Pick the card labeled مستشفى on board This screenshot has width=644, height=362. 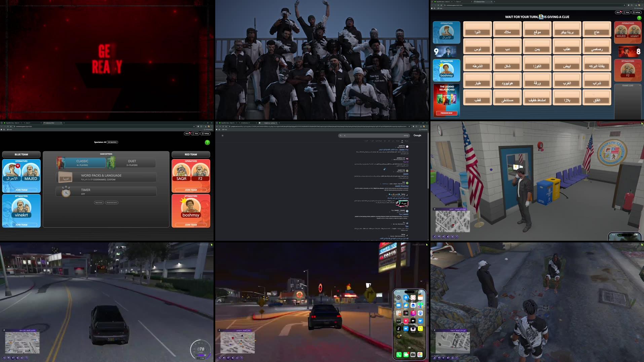tap(507, 97)
